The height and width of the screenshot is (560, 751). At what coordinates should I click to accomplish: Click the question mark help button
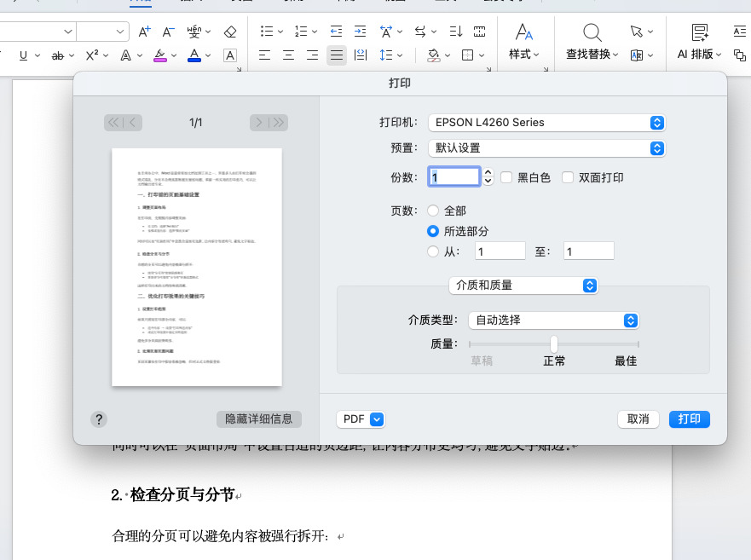click(99, 419)
